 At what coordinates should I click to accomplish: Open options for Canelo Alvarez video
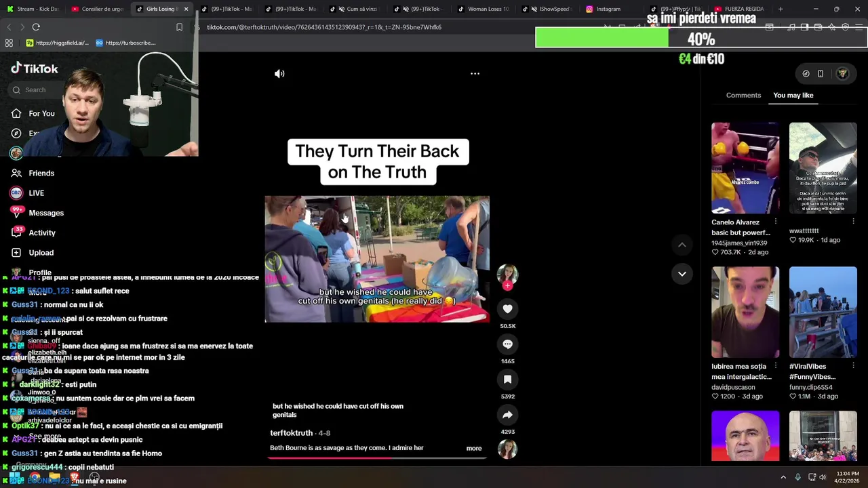coord(776,222)
